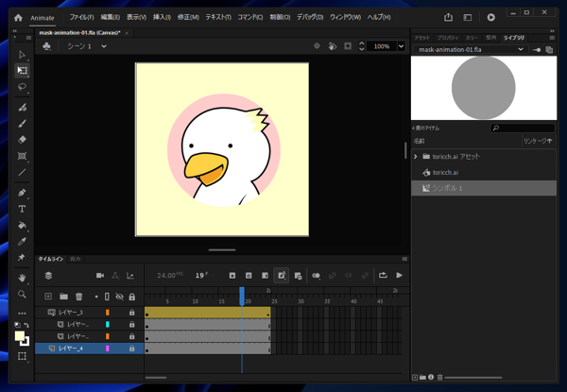The height and width of the screenshot is (392, 567).
Task: Sort library by the 名前 column header
Action: [x=420, y=140]
